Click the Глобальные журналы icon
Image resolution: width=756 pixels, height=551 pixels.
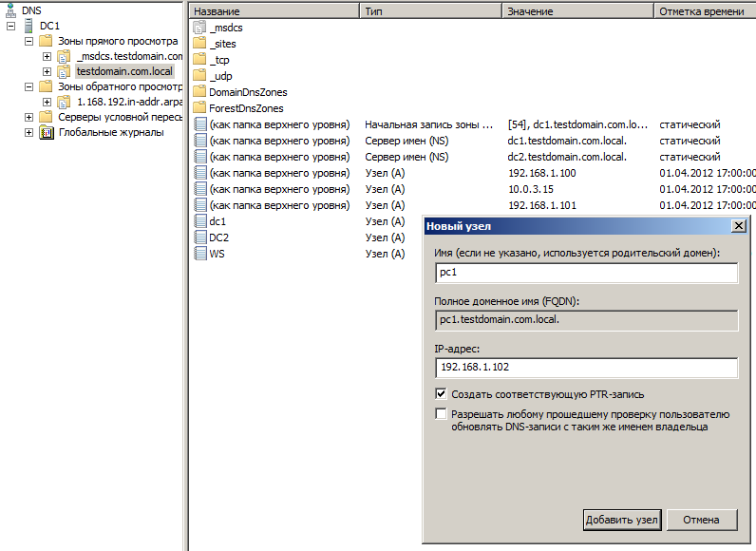tap(47, 132)
